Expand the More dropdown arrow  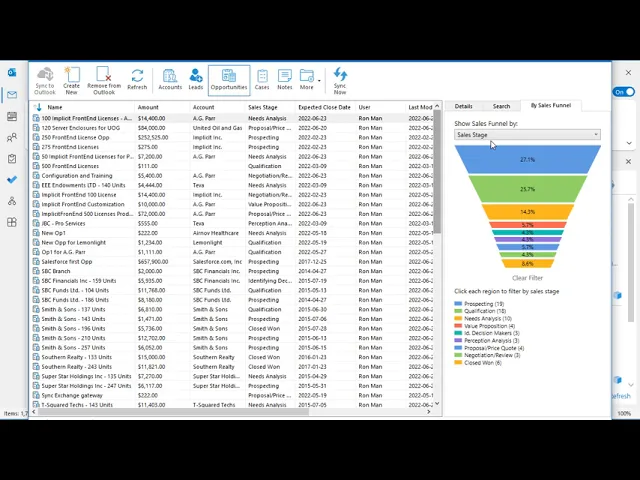click(319, 80)
